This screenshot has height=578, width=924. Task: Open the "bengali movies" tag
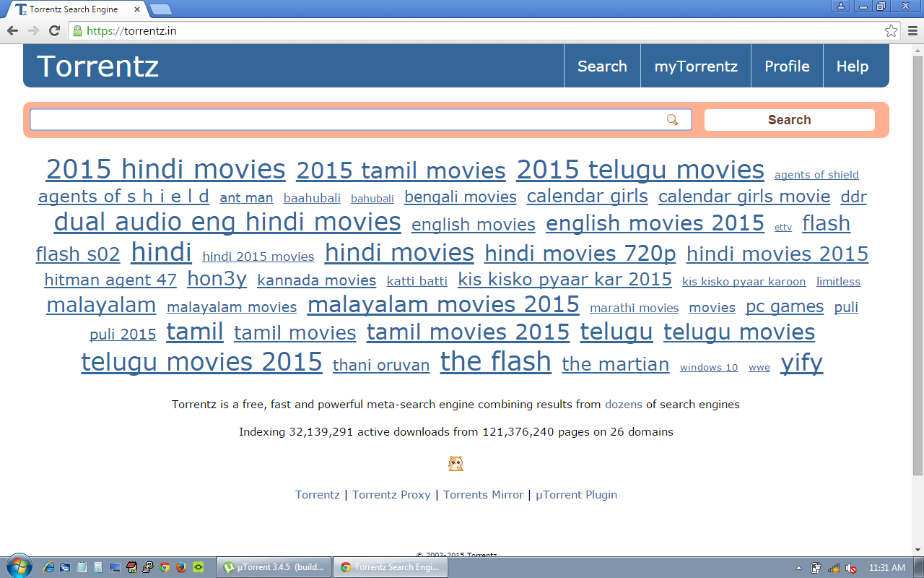(x=461, y=197)
